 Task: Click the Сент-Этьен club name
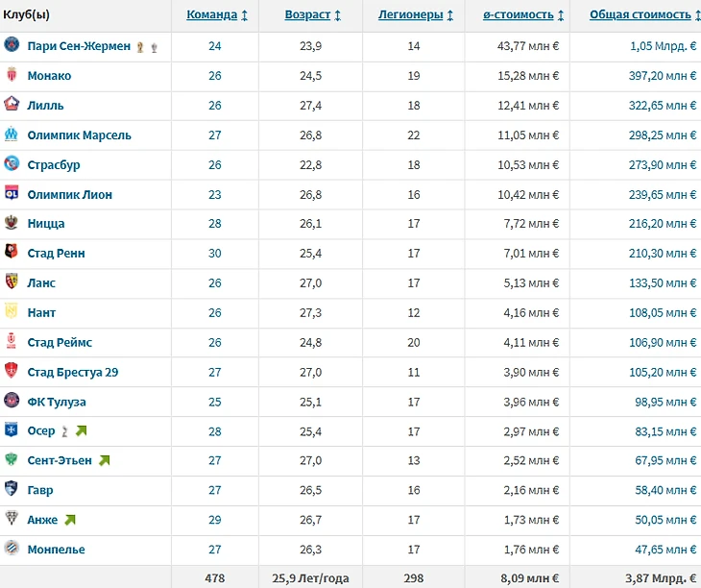60,460
